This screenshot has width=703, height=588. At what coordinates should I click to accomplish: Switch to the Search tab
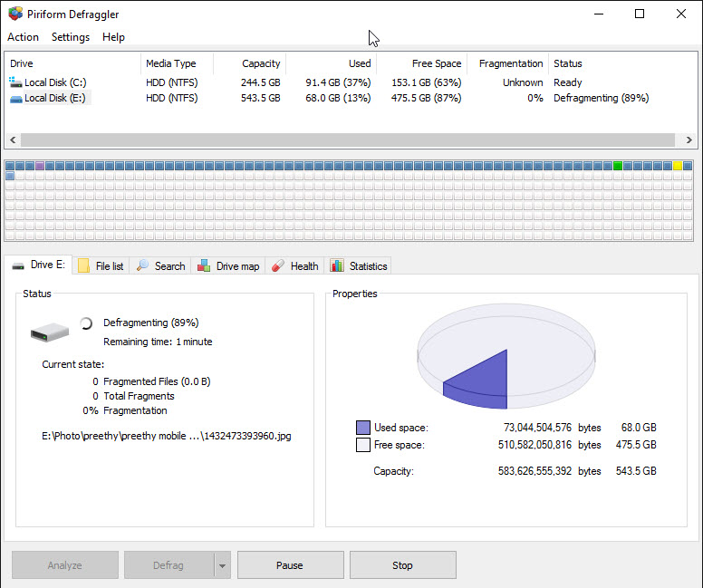[x=160, y=266]
